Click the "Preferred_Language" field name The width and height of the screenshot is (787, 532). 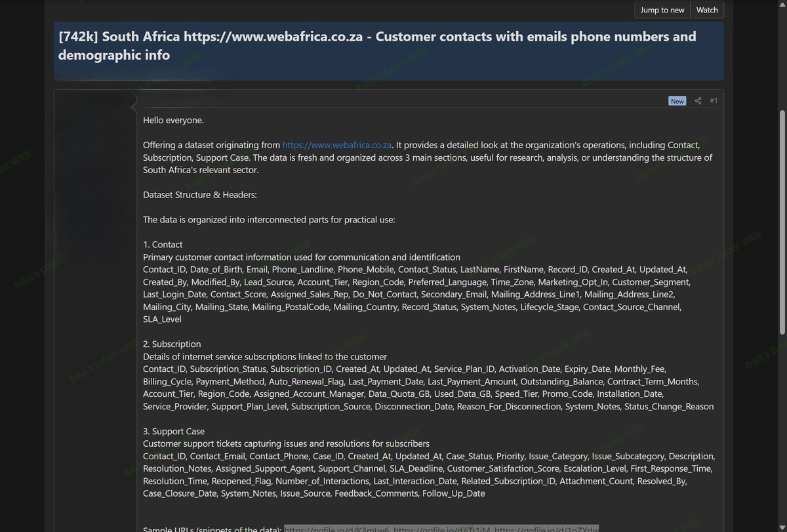pyautogui.click(x=447, y=282)
